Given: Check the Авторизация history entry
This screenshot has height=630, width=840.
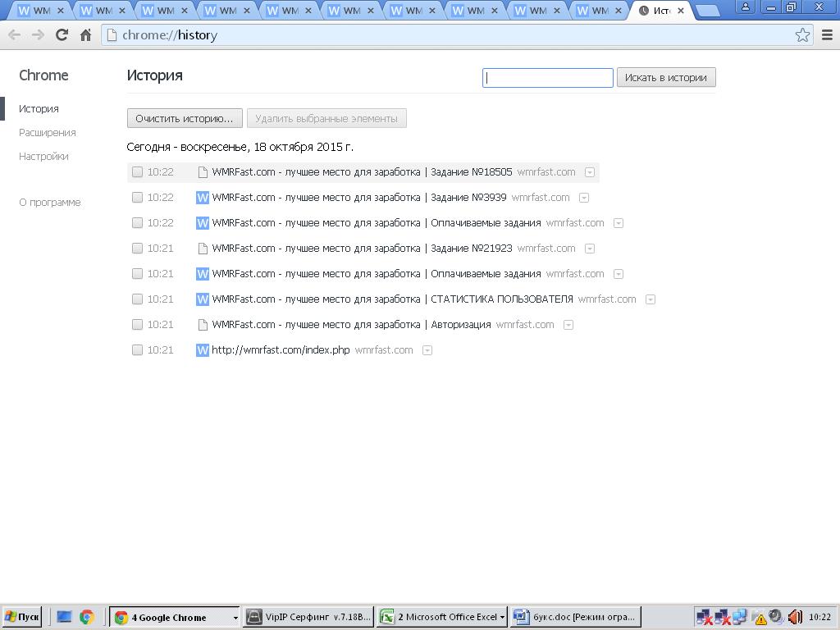Looking at the screenshot, I should pos(137,325).
